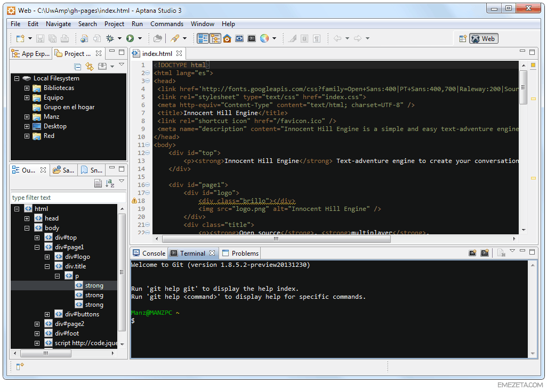The height and width of the screenshot is (392, 547).
Task: Maximize the editor area panel
Action: [532, 52]
